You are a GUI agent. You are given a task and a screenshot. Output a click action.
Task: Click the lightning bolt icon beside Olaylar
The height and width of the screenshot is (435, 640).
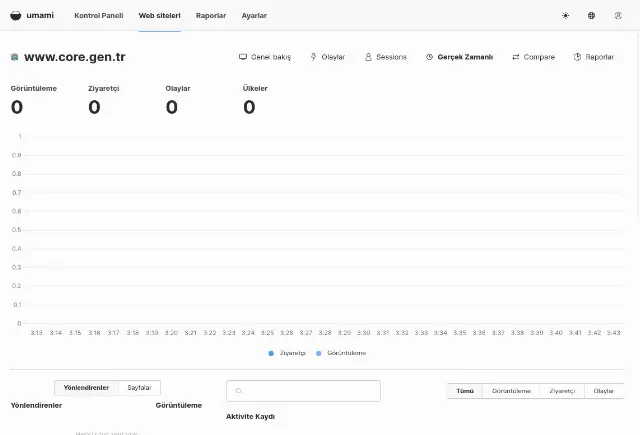tap(313, 57)
